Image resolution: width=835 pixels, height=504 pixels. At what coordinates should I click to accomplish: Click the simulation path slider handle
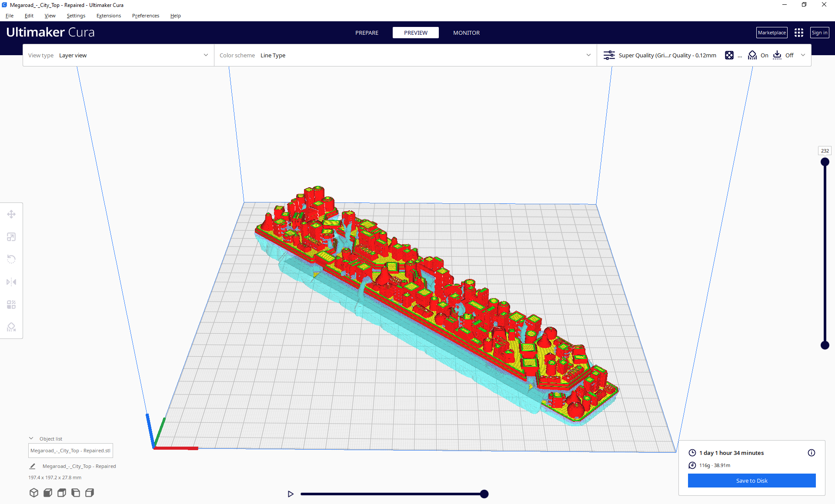[x=484, y=494]
